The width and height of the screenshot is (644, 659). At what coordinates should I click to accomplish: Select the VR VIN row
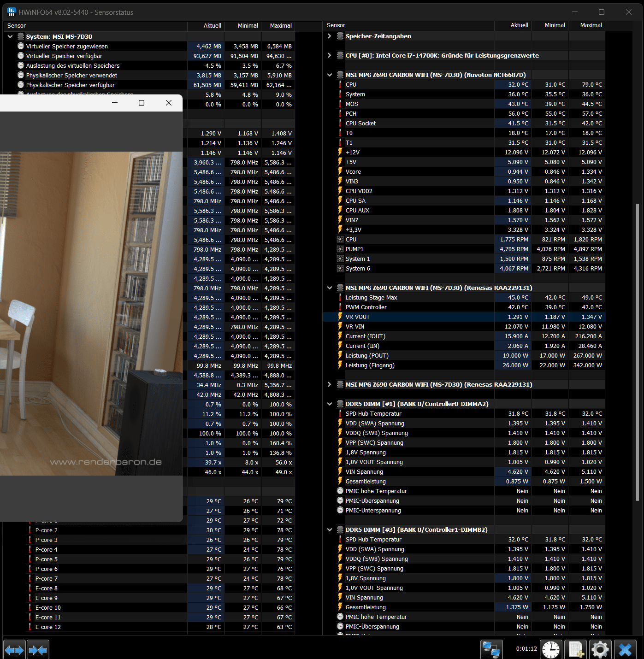(464, 326)
